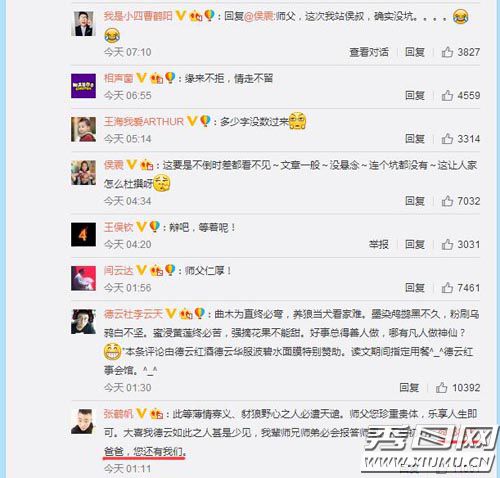Viewport: 500px width, 478px height.
Task: Click thumbs-up icon beside 4559
Action: tap(447, 95)
